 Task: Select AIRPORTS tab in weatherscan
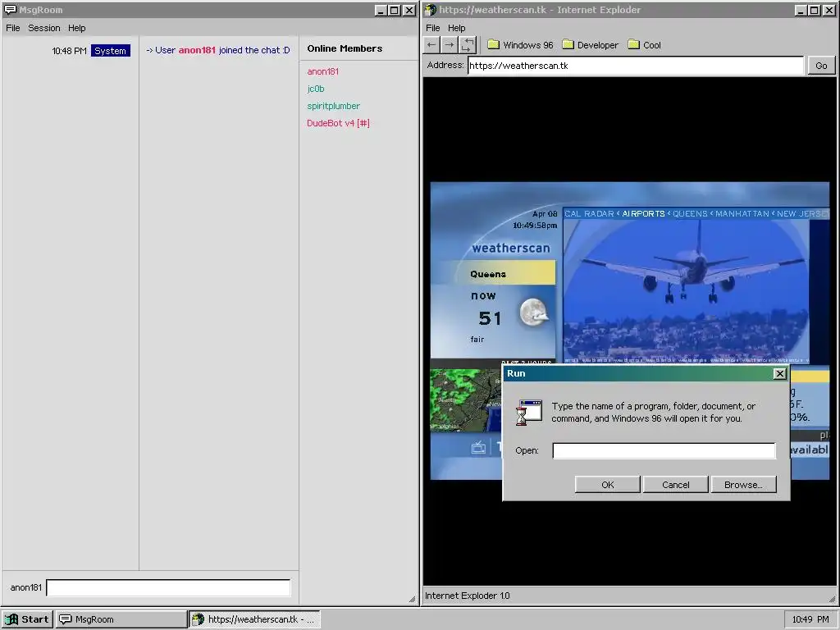(x=643, y=213)
